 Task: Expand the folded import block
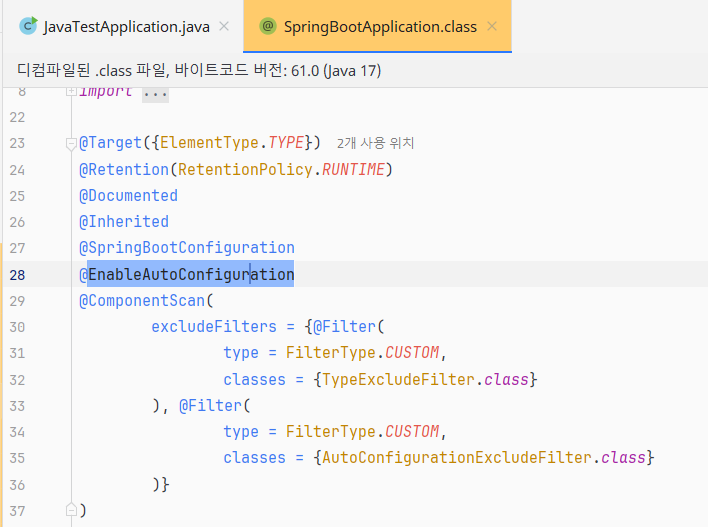pos(71,92)
